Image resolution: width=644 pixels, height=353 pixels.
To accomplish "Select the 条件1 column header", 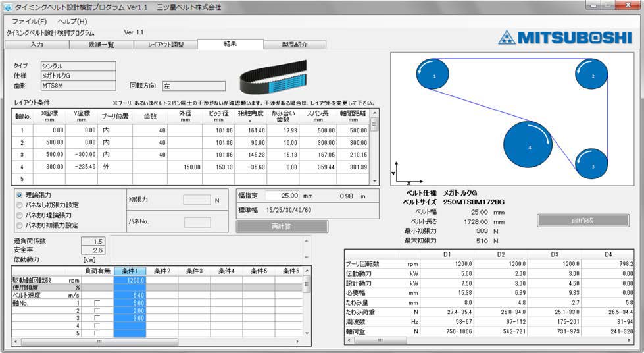I will [130, 271].
